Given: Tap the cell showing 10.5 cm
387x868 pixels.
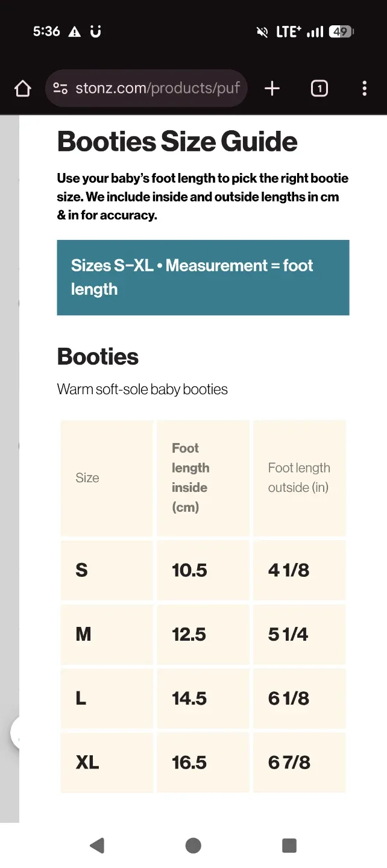Looking at the screenshot, I should pyautogui.click(x=189, y=570).
